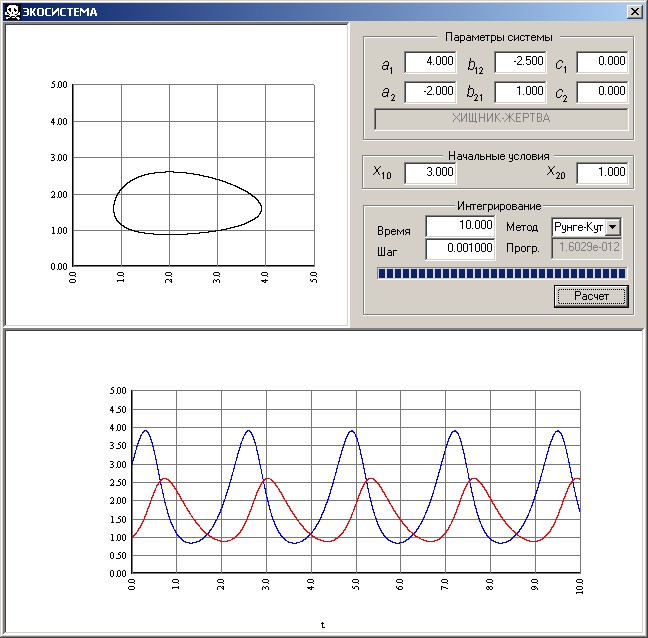This screenshot has width=648, height=638.
Task: Click the time series chart with blue and red curves
Action: (x=356, y=482)
